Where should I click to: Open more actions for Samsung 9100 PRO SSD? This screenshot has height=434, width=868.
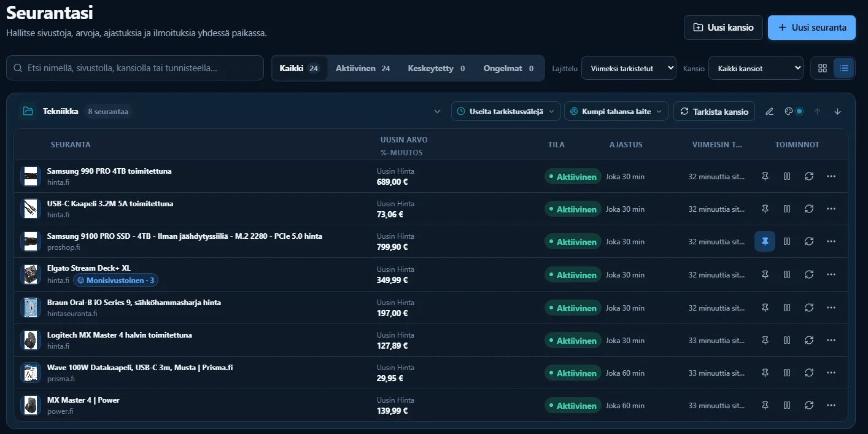click(831, 241)
